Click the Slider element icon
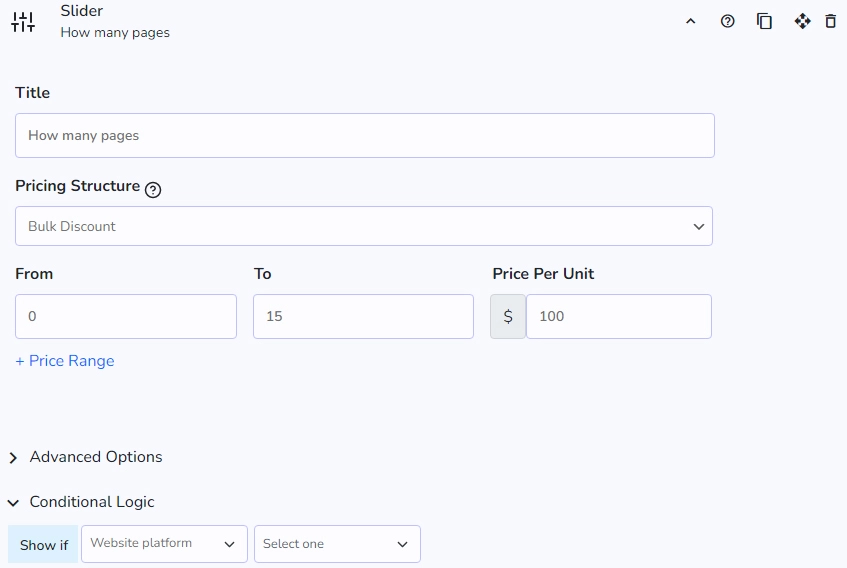 tap(23, 22)
